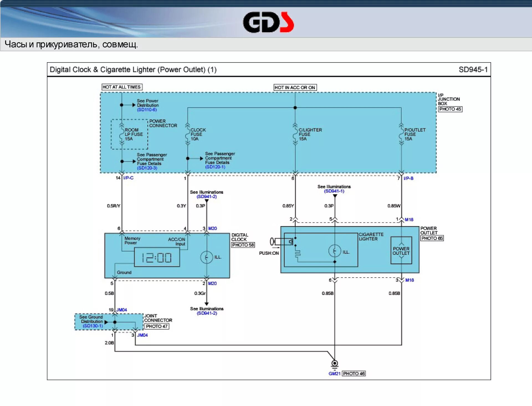Select the C/LIGHTER FUSE 15A symbol
The width and height of the screenshot is (532, 406).
click(x=295, y=134)
